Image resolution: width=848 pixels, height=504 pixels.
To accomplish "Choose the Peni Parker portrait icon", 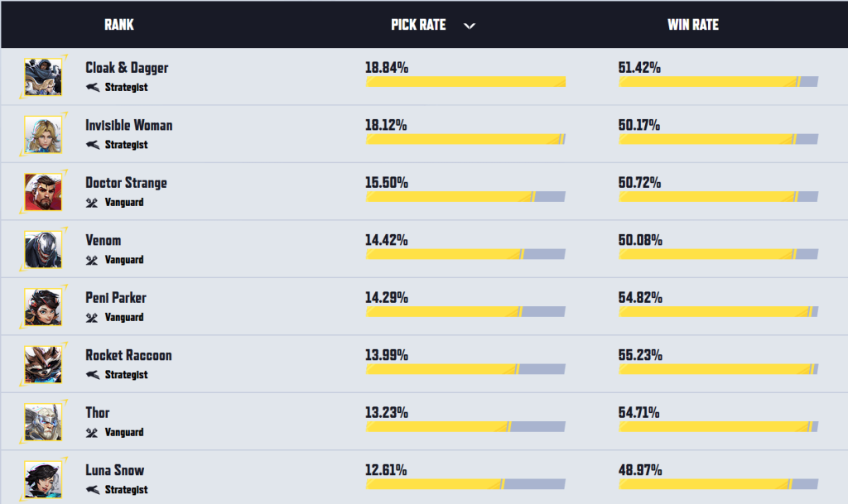I will tap(43, 307).
